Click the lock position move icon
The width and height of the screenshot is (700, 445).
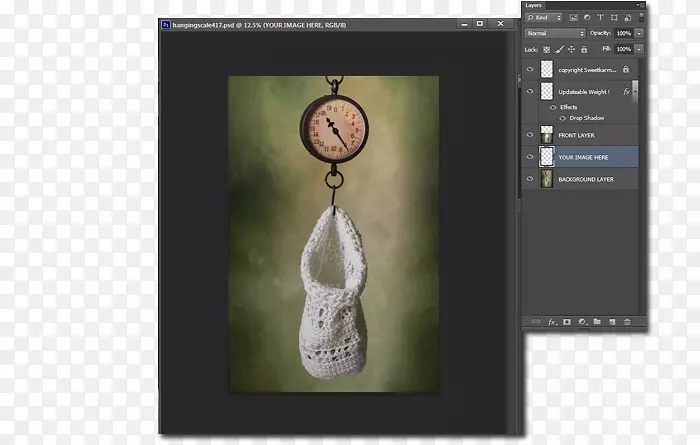pyautogui.click(x=571, y=50)
